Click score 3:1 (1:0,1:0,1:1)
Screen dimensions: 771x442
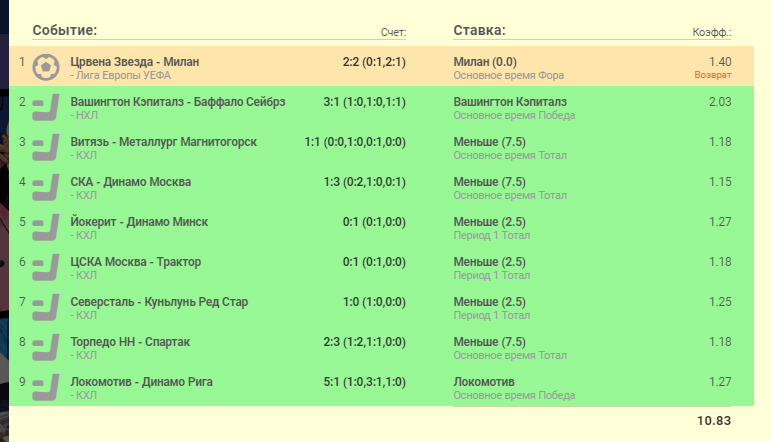click(x=364, y=102)
